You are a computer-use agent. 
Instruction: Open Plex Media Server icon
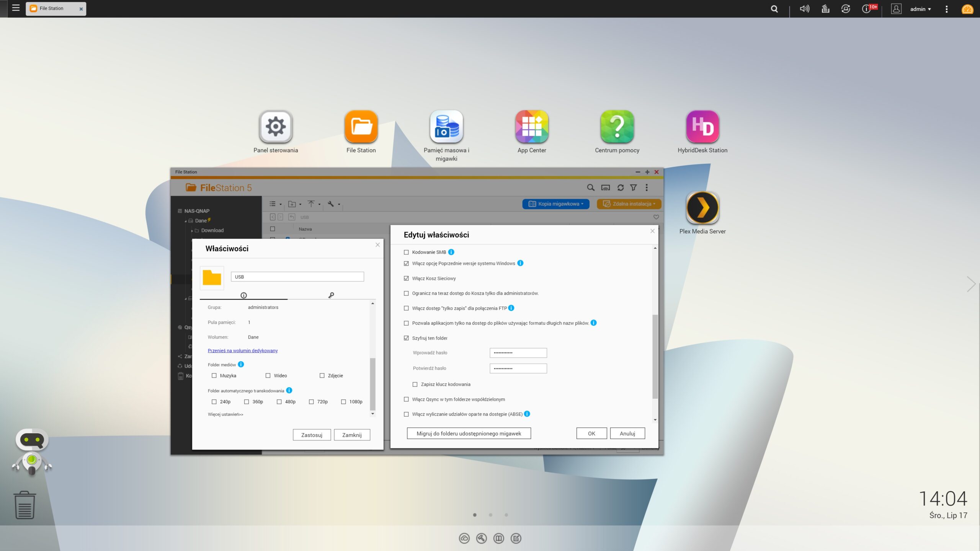[702, 208]
